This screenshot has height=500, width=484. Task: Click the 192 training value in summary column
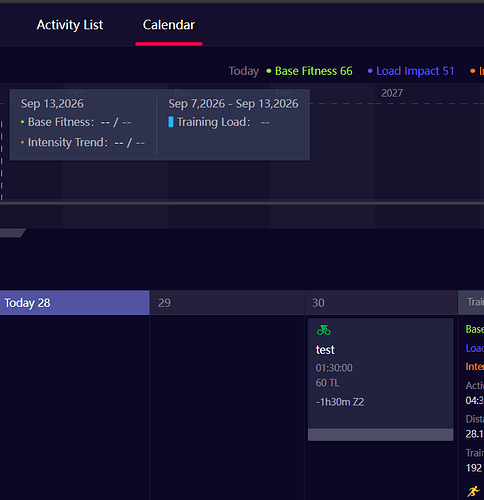pos(474,468)
